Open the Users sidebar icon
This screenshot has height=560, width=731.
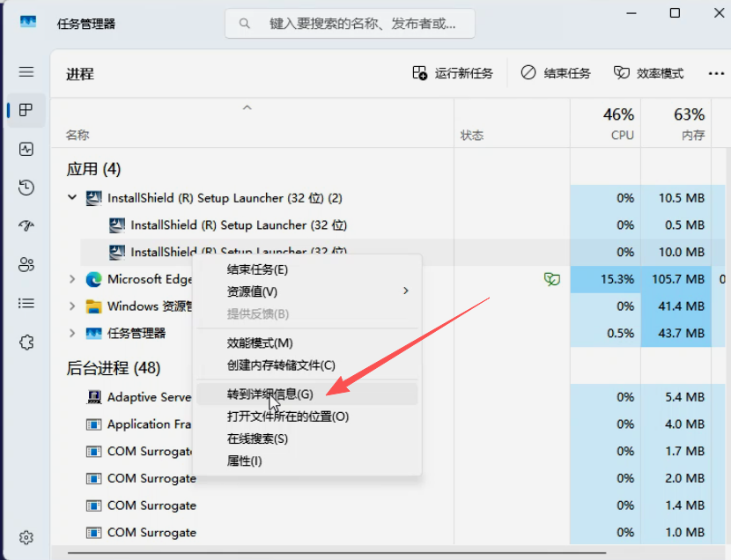pos(26,265)
